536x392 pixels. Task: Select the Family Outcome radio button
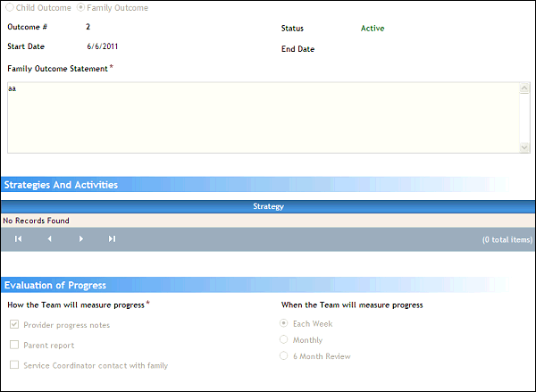[x=81, y=8]
